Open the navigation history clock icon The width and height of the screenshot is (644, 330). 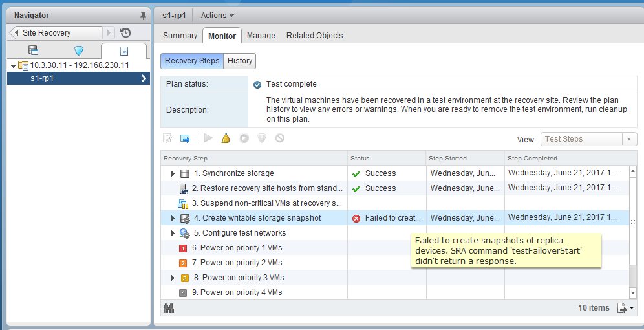pos(125,33)
